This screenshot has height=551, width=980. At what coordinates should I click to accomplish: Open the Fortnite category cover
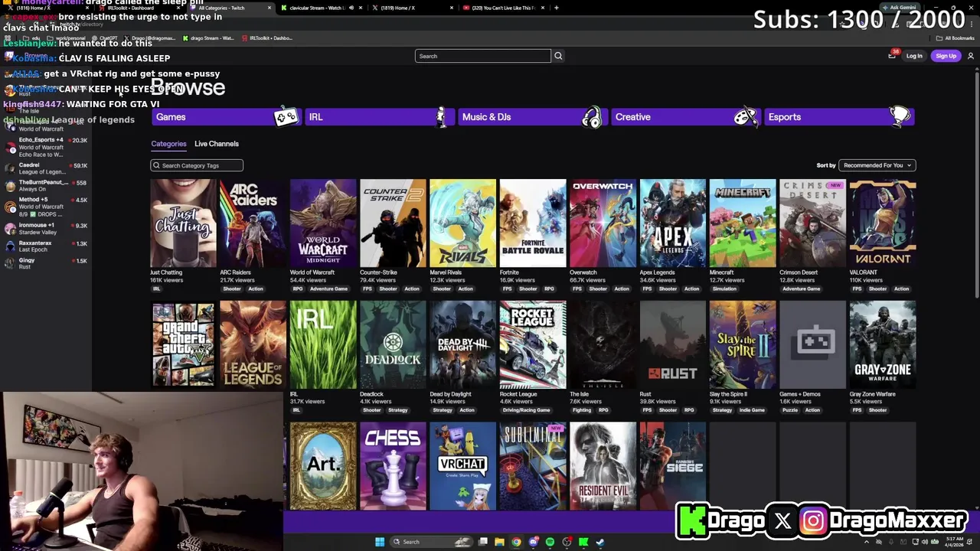(533, 223)
